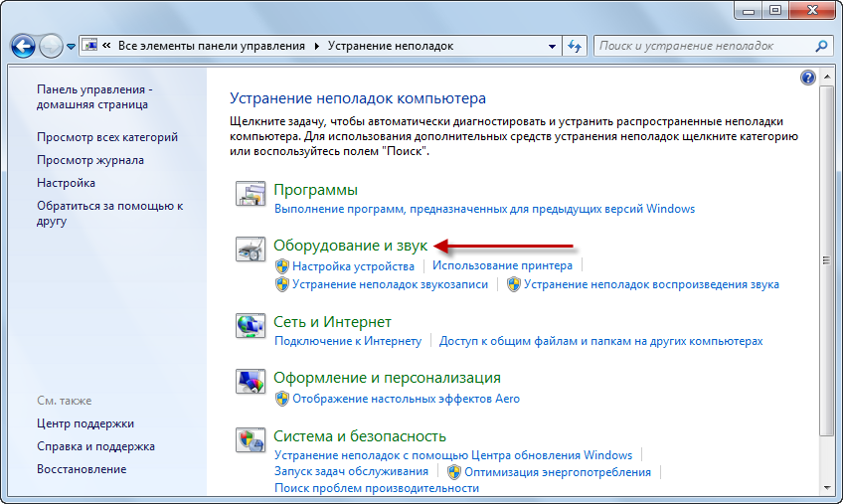This screenshot has width=843, height=504.
Task: Click the Система и безопасность category icon
Action: [x=251, y=440]
